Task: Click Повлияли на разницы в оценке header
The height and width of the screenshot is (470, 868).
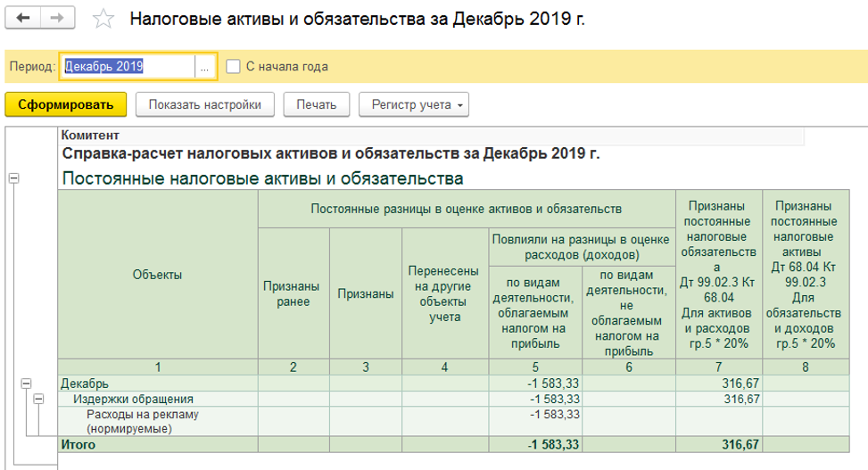Action: (583, 247)
